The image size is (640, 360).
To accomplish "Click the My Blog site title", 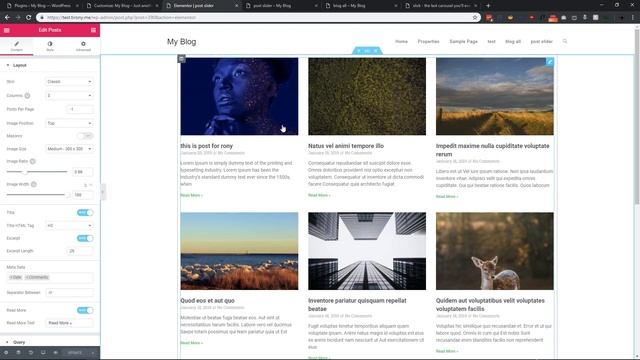I will (x=181, y=42).
